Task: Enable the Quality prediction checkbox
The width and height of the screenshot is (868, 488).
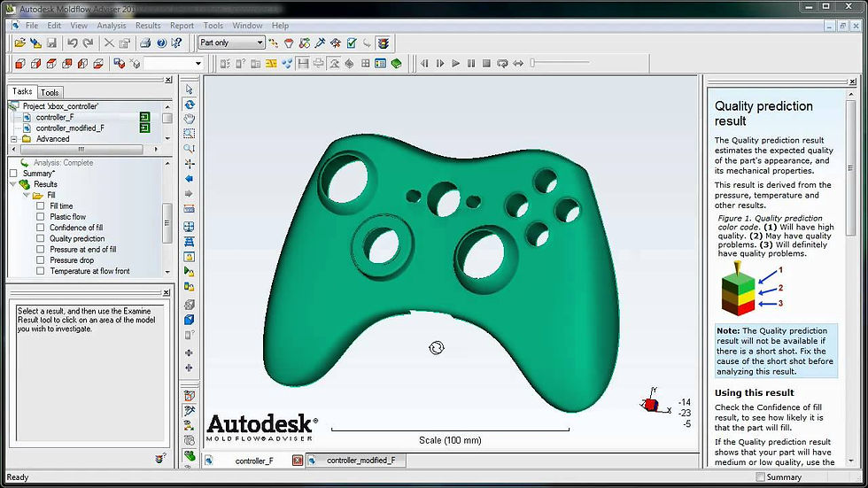Action: (x=41, y=238)
